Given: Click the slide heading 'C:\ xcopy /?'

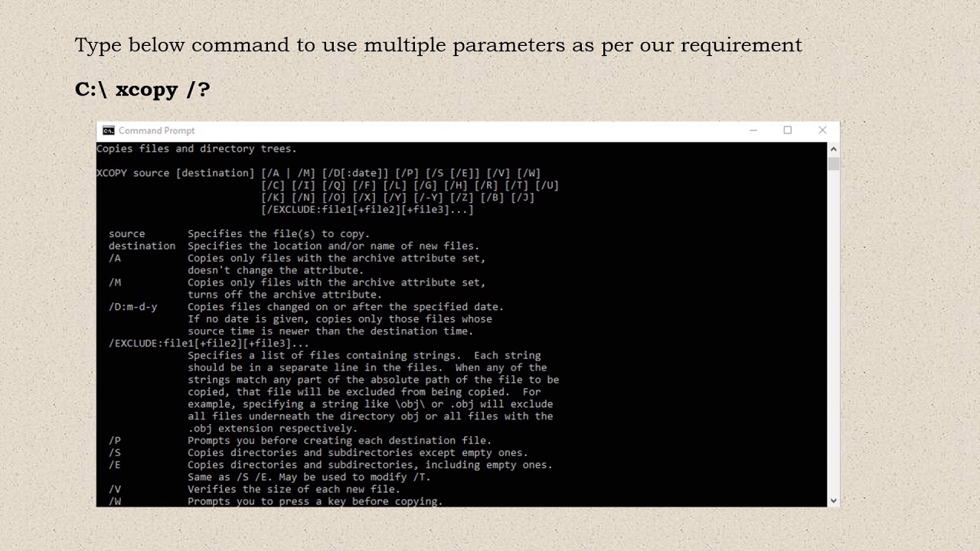Looking at the screenshot, I should click(x=142, y=90).
